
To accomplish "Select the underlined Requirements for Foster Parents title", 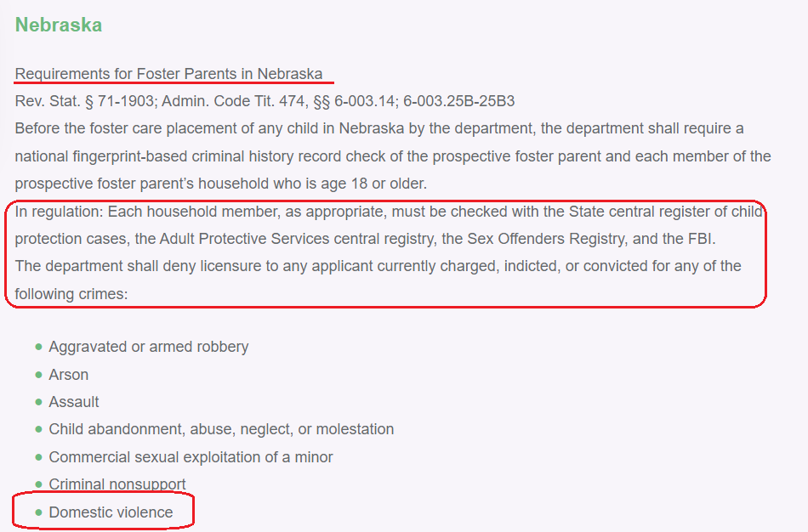I will click(168, 74).
